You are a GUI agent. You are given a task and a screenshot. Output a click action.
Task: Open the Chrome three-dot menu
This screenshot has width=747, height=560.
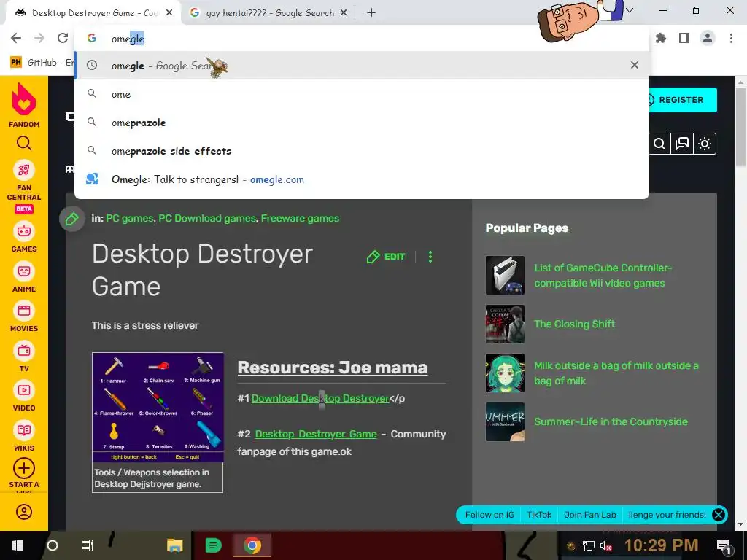[x=731, y=38]
